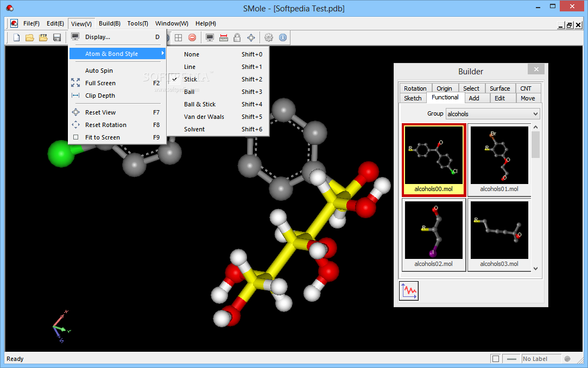Open the Group alcohols dropdown
The image size is (588, 368).
click(x=493, y=114)
